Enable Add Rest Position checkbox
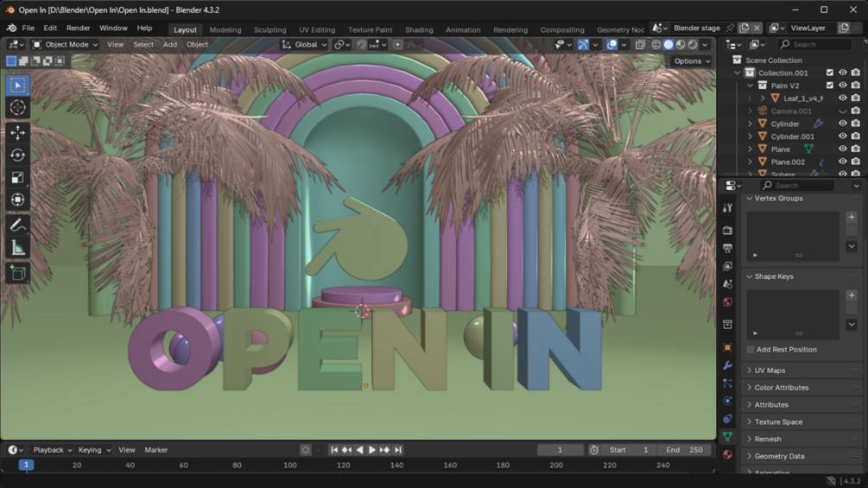 click(751, 350)
